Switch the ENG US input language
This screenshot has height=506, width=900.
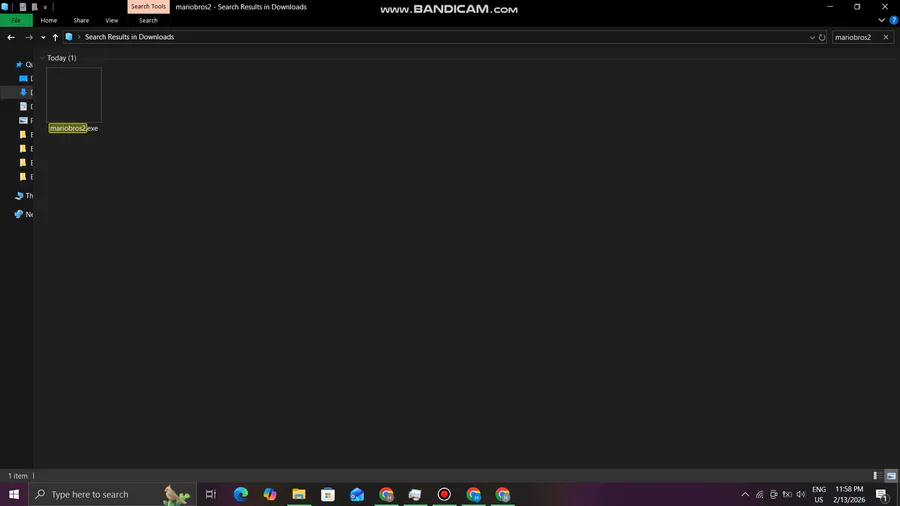click(819, 494)
